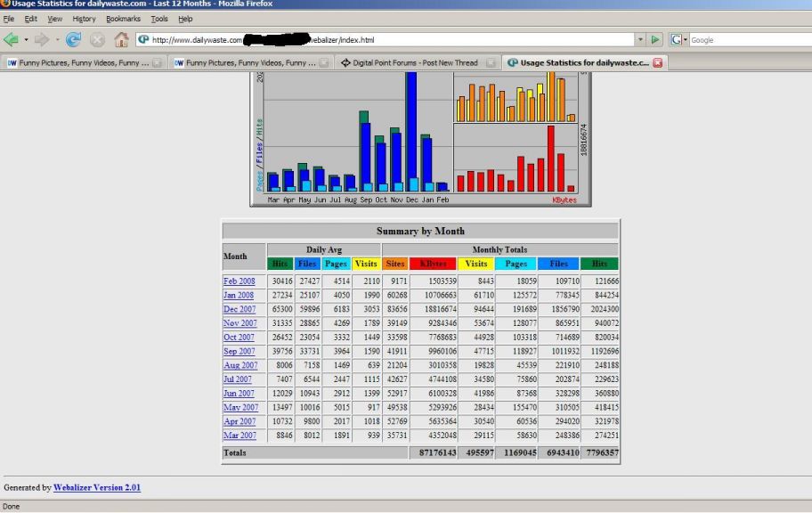Open the Aug 2007 monthly report link

click(x=240, y=365)
